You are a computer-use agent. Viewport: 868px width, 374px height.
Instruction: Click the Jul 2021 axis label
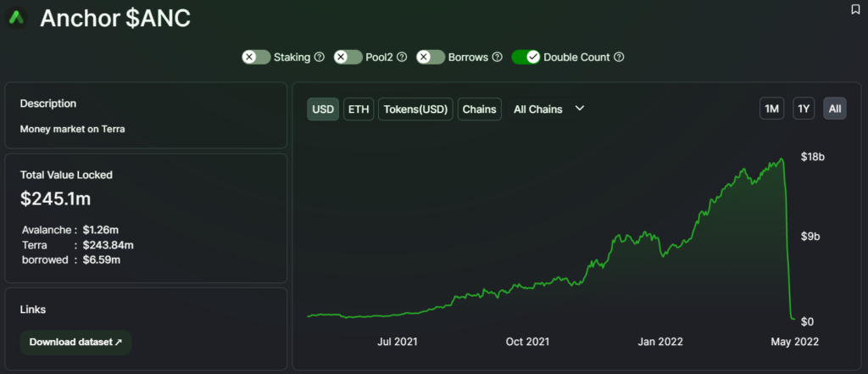(398, 342)
